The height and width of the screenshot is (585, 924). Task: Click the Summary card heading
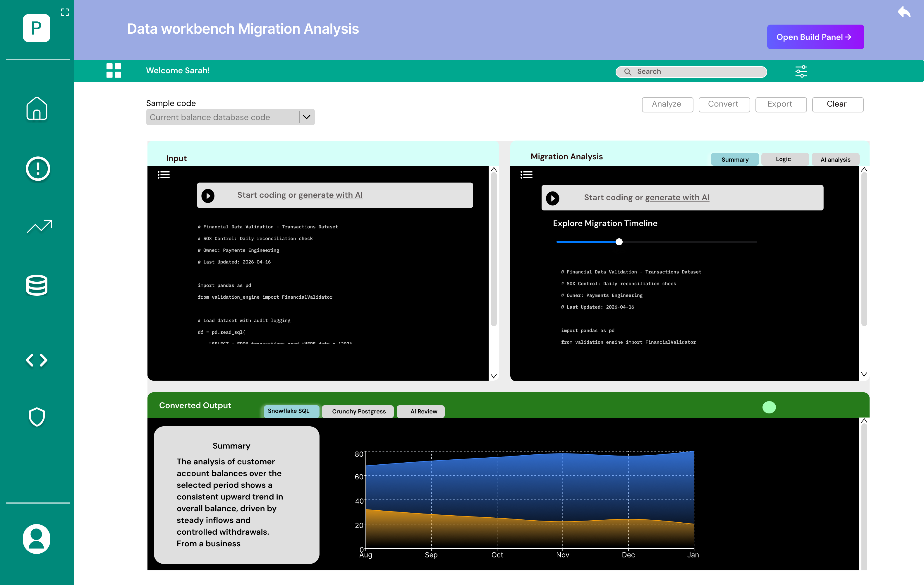pos(231,446)
